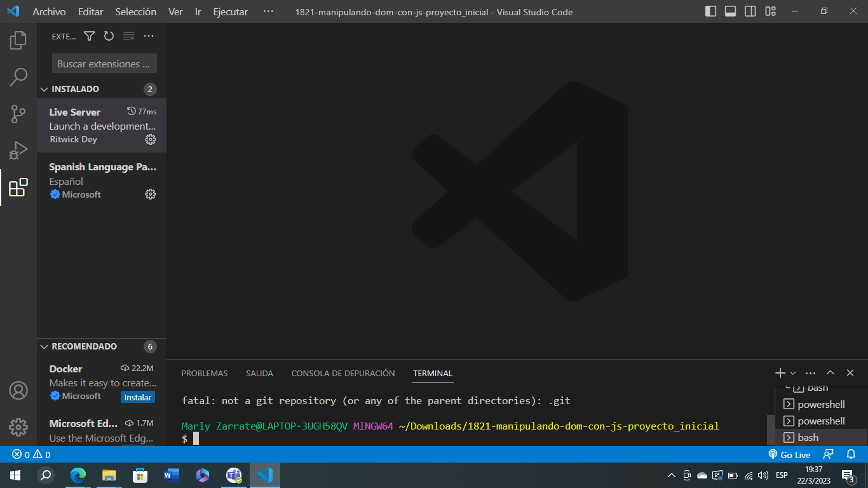Show hidden system tray icons
Viewport: 868px width, 488px height.
click(672, 475)
